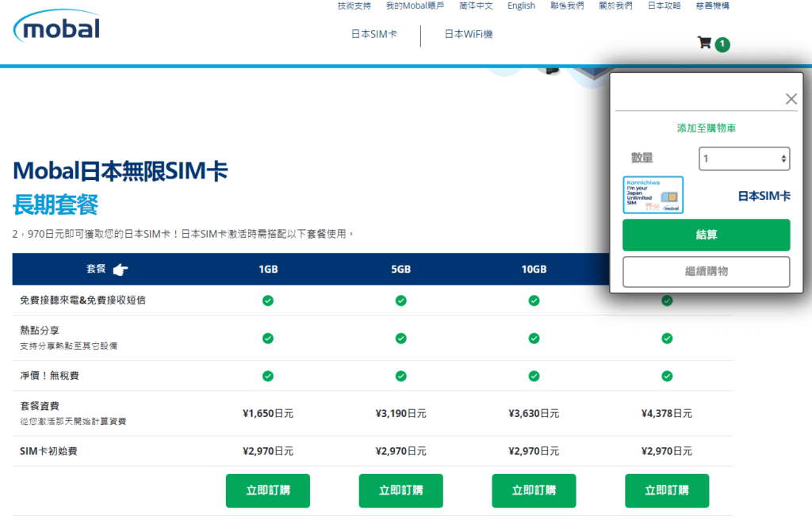Click the 添加至購物車 heading in popup
The height and width of the screenshot is (524, 812).
click(707, 128)
